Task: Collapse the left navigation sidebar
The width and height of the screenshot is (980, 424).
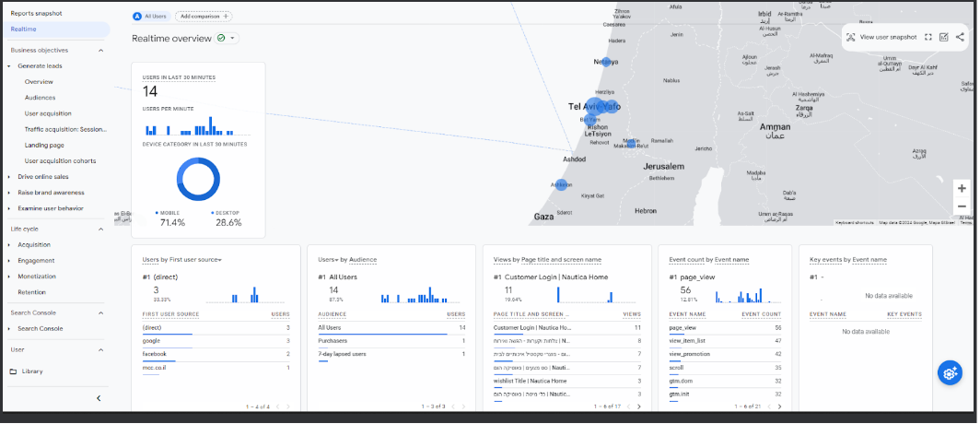Action: click(x=99, y=398)
